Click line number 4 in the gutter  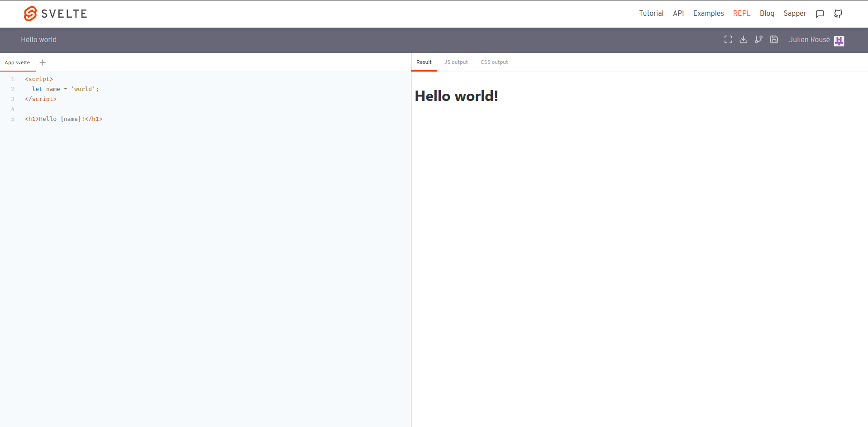click(13, 109)
